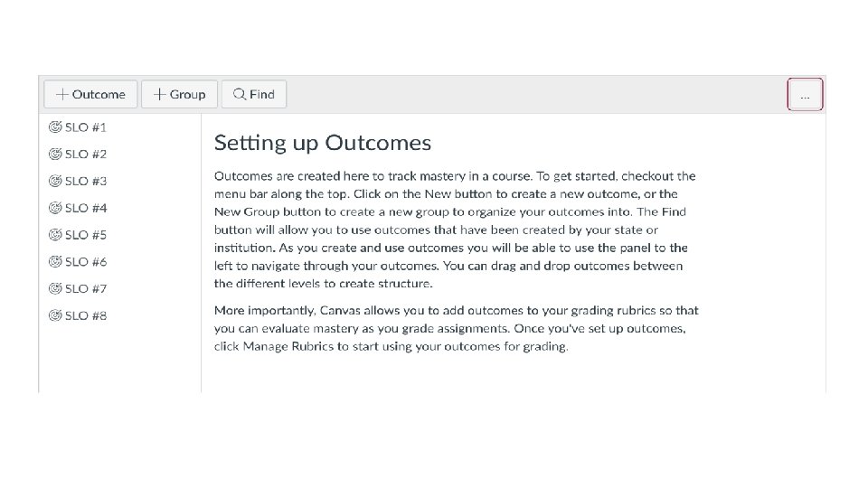Click the Setting up Outcomes heading
The image size is (868, 488).
[323, 143]
